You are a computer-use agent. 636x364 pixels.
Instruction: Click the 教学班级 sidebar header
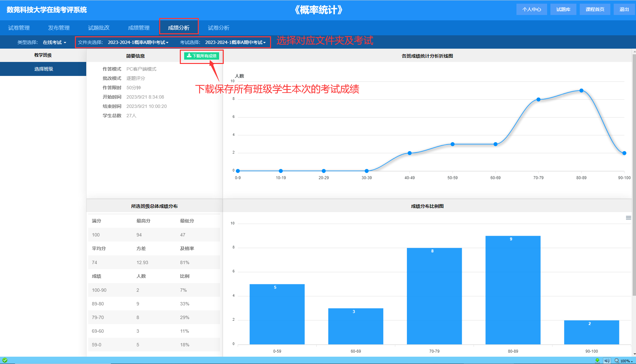coord(43,55)
